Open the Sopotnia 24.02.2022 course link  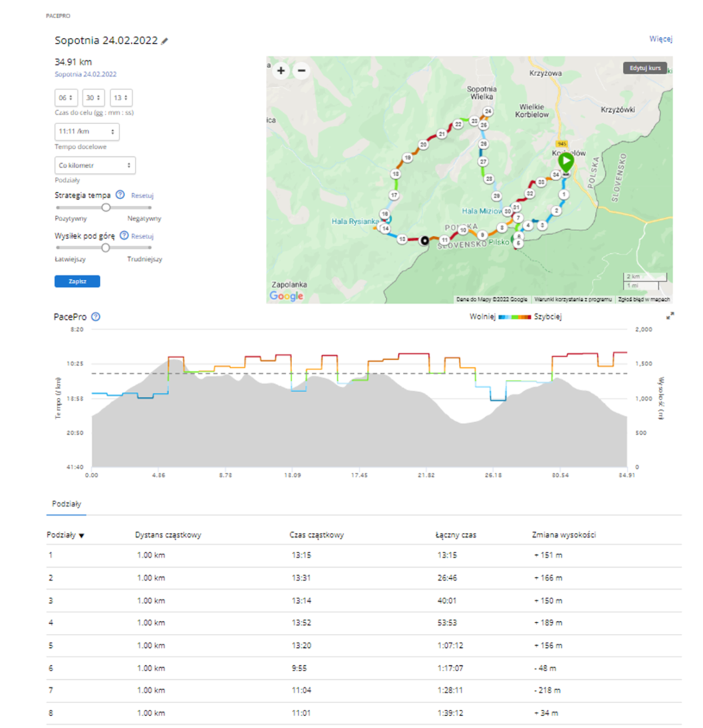86,74
